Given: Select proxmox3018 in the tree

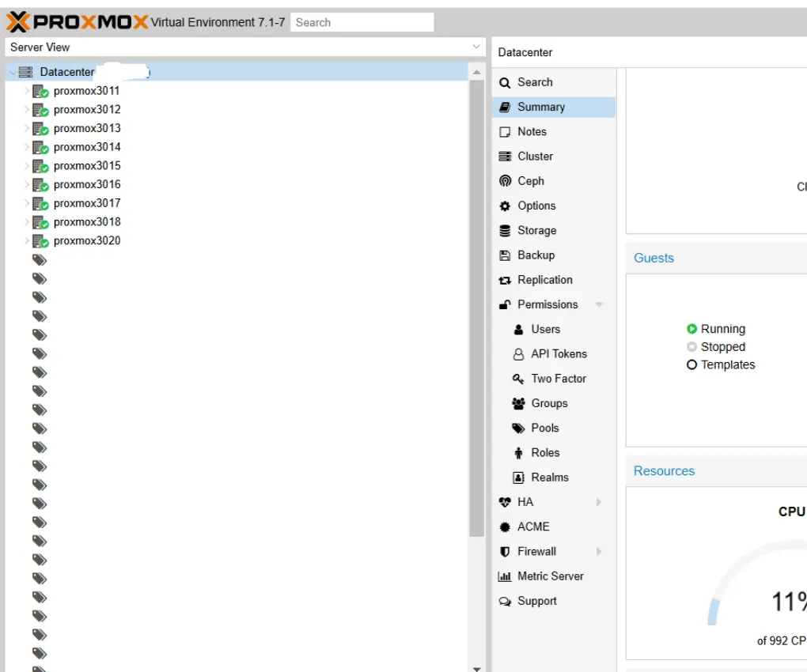Looking at the screenshot, I should point(87,222).
